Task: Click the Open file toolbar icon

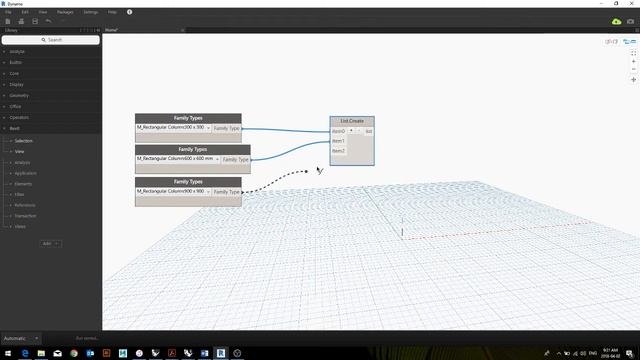Action: (x=21, y=21)
